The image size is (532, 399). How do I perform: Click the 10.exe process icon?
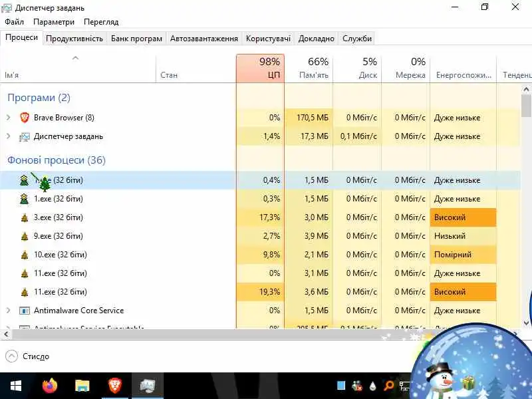25,255
